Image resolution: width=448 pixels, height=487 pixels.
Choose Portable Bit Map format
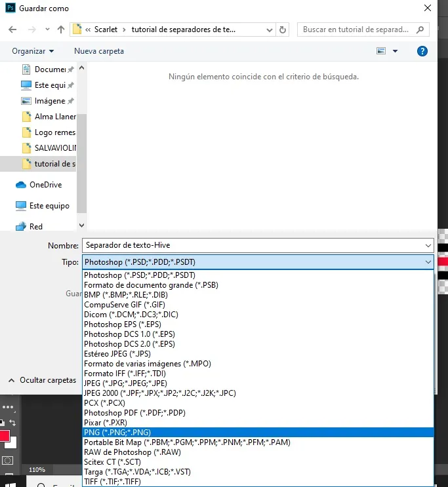[258, 442]
